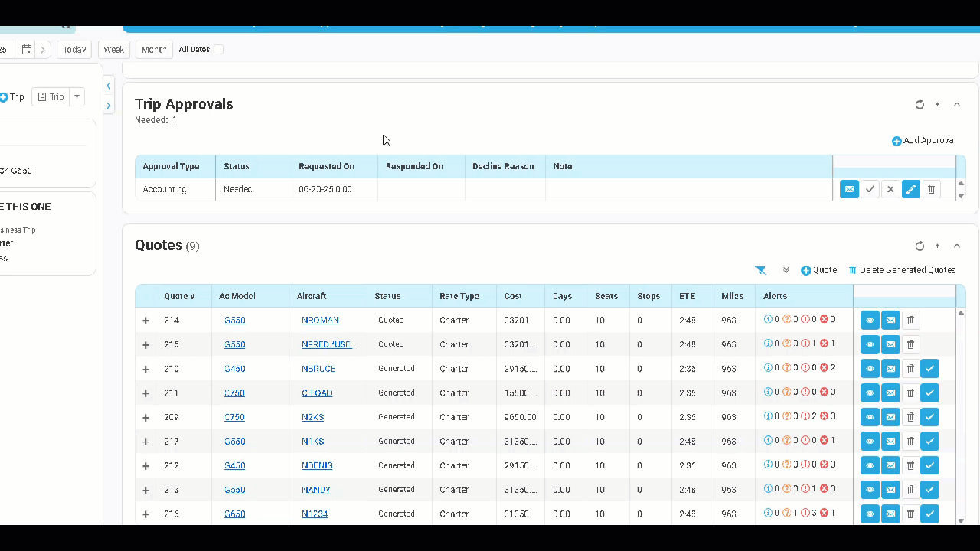This screenshot has width=980, height=551.
Task: Accept quote 210 using checkmark button
Action: [x=929, y=369]
